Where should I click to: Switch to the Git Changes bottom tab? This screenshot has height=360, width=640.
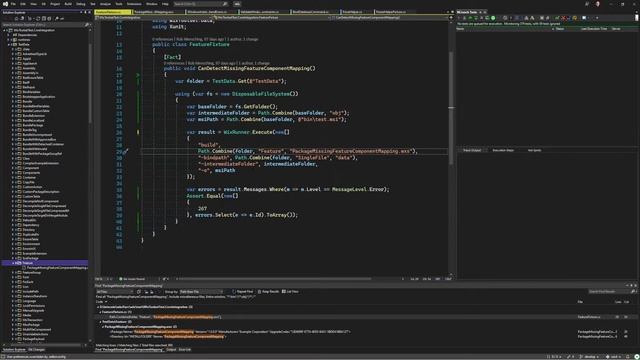pyautogui.click(x=36, y=350)
